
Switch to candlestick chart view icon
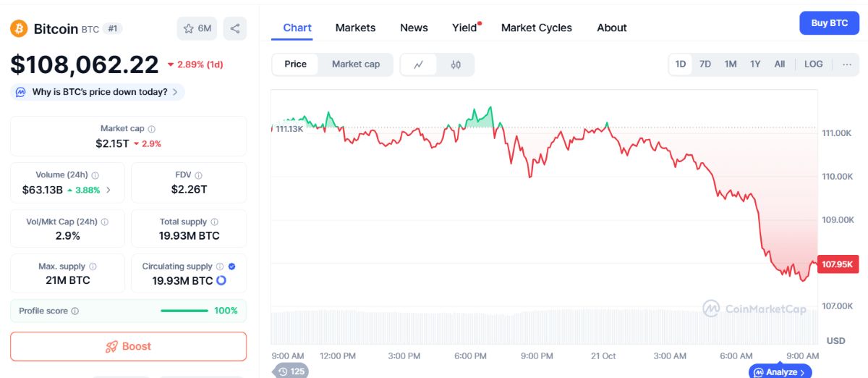coord(456,64)
